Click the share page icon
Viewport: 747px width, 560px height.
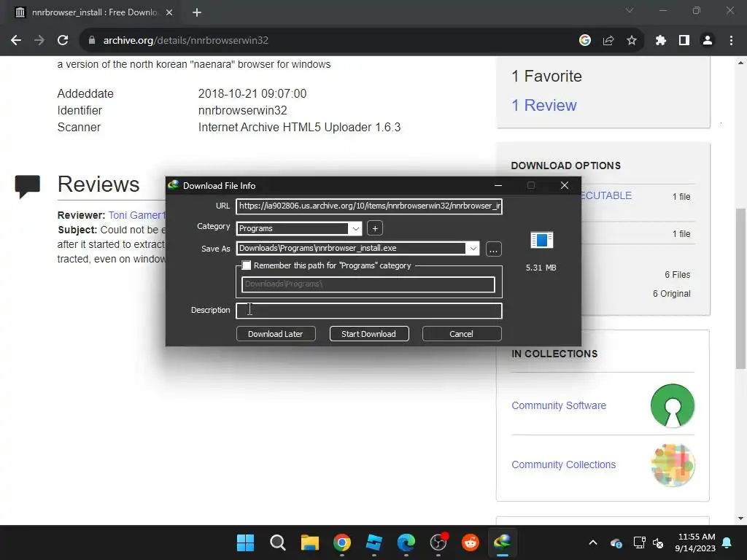pyautogui.click(x=608, y=41)
